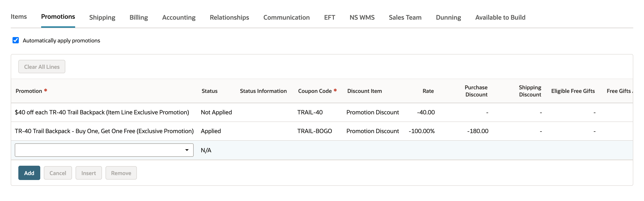Click the Eligible Free Gifts column header
The width and height of the screenshot is (644, 201).
coord(573,91)
